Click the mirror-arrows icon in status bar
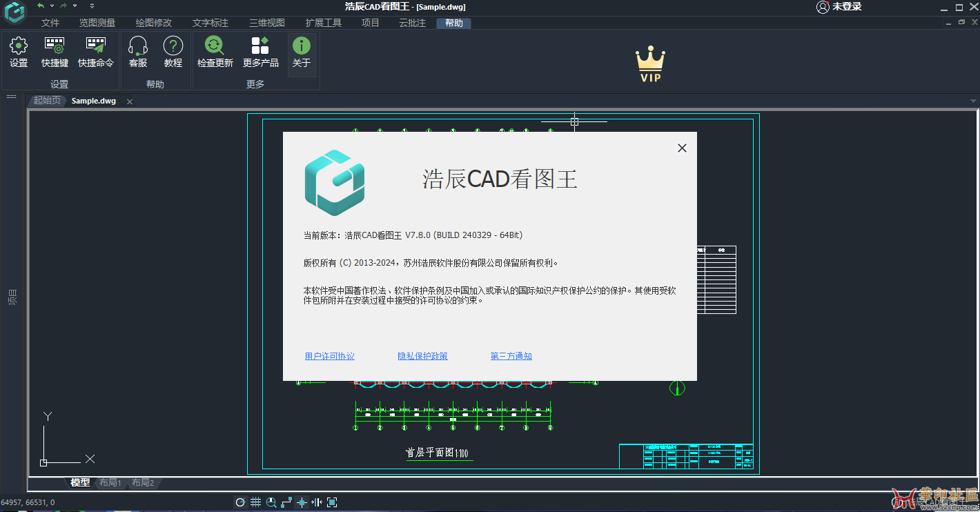The image size is (980, 512). 317,502
